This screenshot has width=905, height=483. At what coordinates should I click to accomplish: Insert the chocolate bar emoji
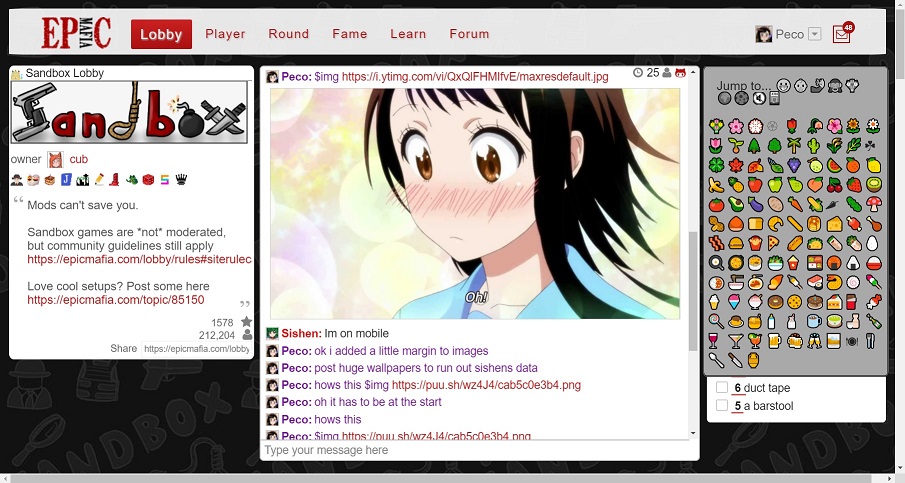[x=852, y=302]
